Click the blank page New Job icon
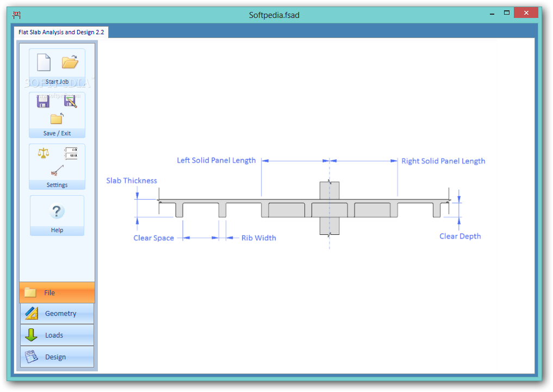Image resolution: width=553 pixels, height=392 pixels. pos(44,63)
